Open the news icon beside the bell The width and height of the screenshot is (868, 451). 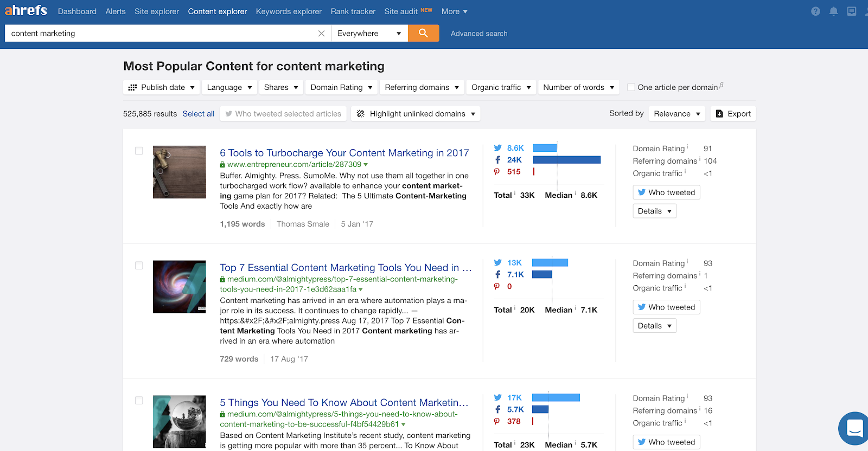[x=851, y=11]
